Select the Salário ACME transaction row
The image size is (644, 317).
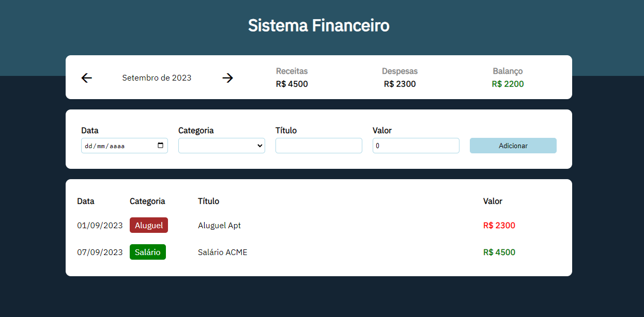click(x=222, y=252)
